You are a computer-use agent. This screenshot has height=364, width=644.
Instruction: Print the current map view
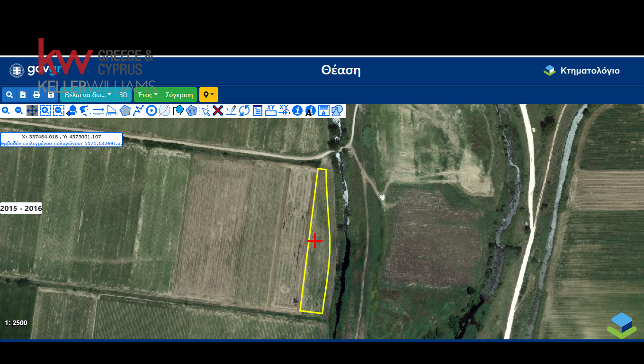point(36,95)
